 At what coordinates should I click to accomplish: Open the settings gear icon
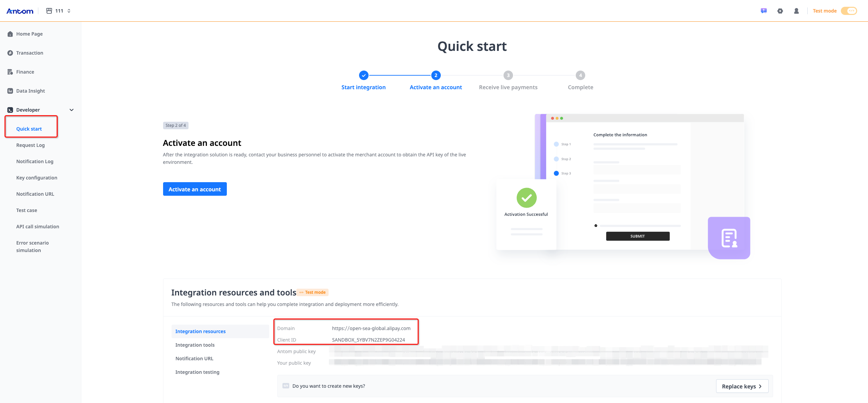(x=780, y=11)
